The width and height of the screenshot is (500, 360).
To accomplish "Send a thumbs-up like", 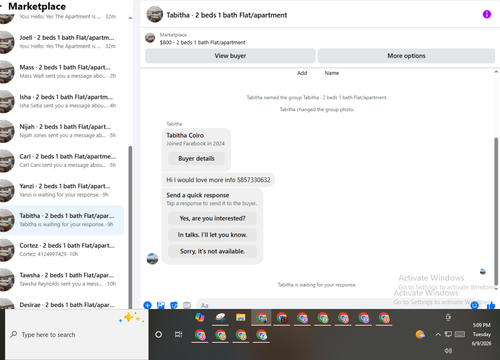I will pos(491,305).
